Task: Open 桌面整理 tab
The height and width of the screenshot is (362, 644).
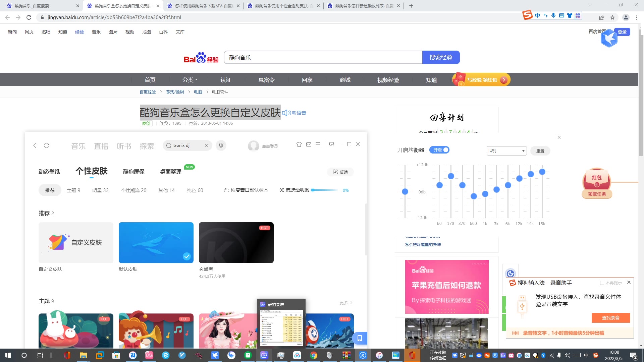Action: pyautogui.click(x=171, y=172)
